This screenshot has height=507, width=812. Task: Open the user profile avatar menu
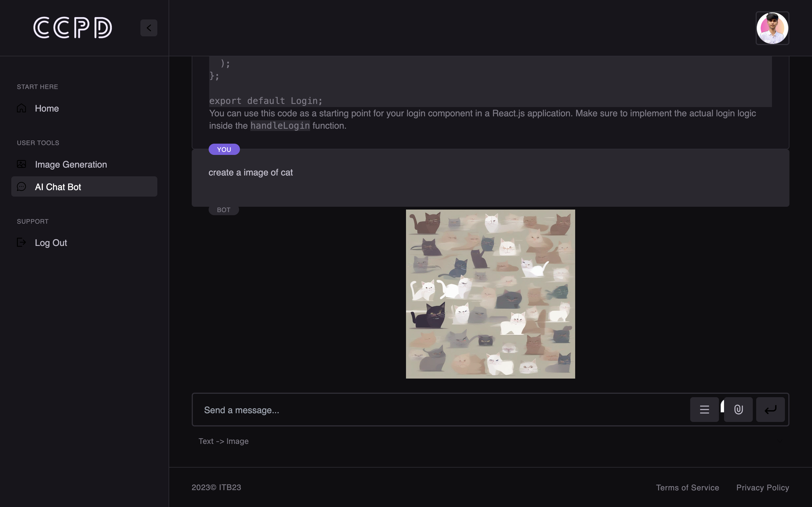pyautogui.click(x=772, y=28)
